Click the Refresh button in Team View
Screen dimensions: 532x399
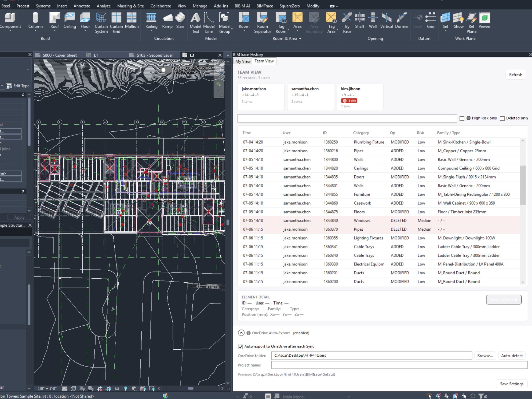point(516,75)
